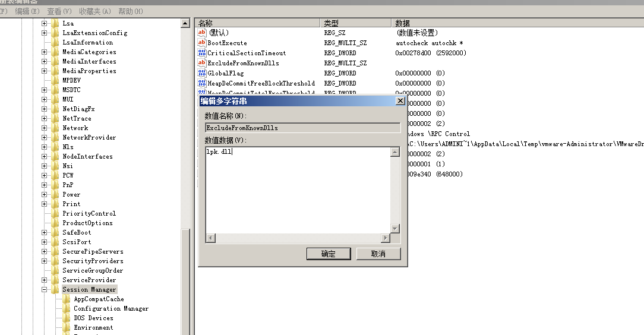Sort by the 名称 column header
Screen dimensions: 644x335
pos(258,23)
